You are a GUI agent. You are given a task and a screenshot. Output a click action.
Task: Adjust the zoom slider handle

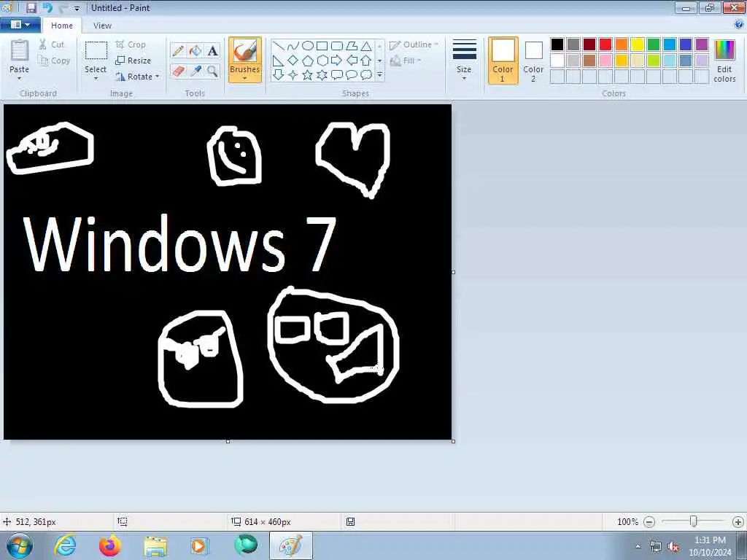click(x=694, y=521)
